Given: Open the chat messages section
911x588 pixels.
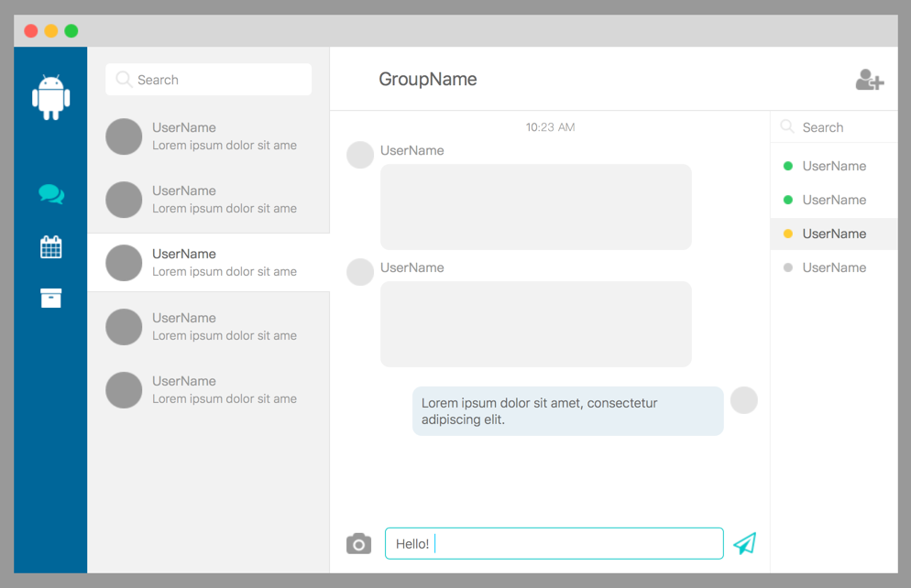Looking at the screenshot, I should 51,194.
